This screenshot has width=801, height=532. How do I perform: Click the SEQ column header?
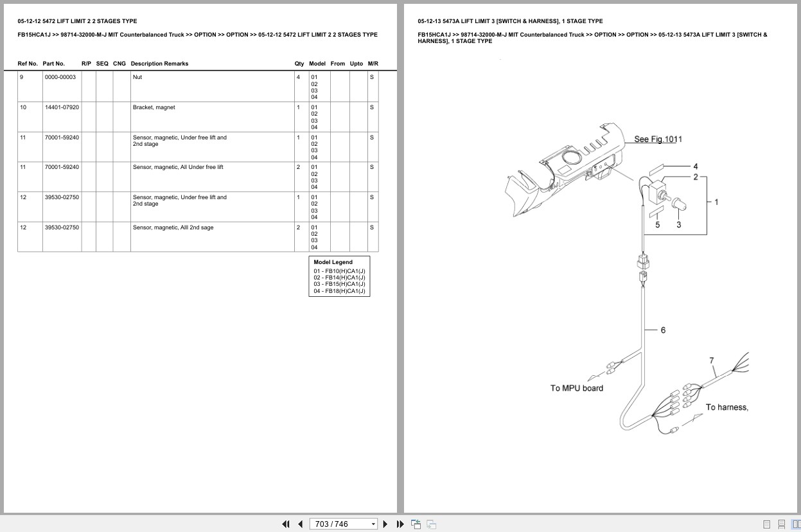(102, 64)
